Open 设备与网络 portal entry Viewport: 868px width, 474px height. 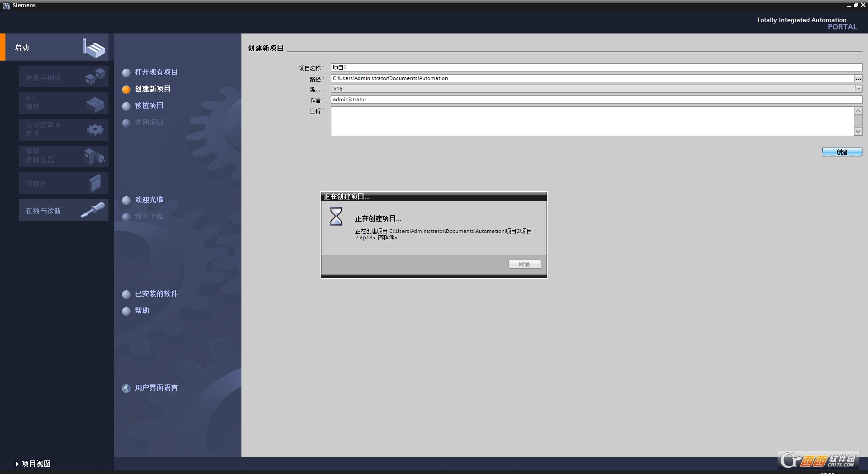click(x=64, y=77)
